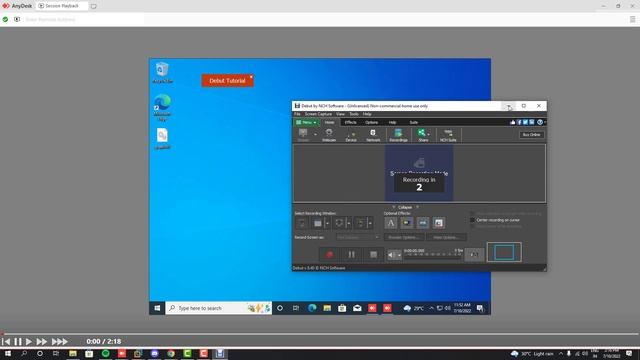Click the thumbs-up like icon in Debut
This screenshot has height=360, width=640.
[513, 122]
